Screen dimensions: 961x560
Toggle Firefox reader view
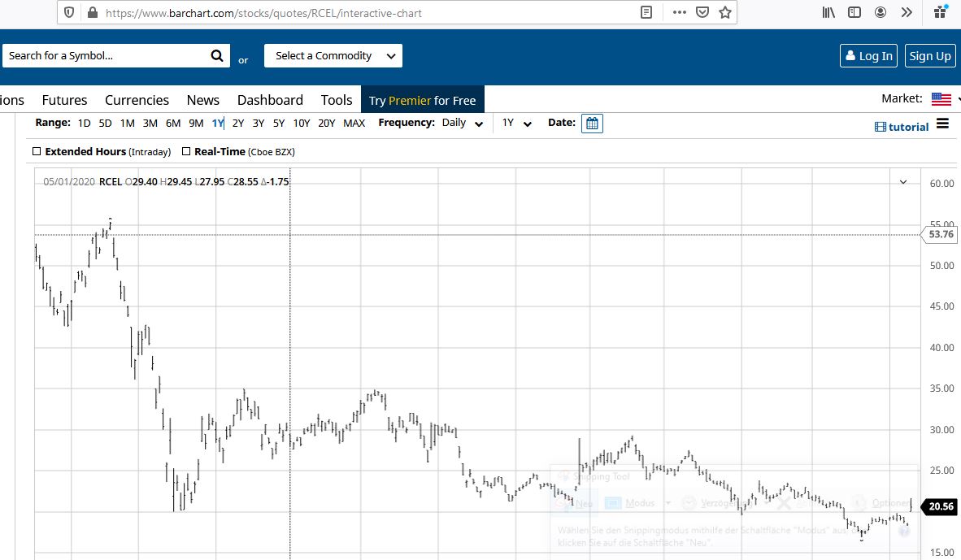pos(646,12)
